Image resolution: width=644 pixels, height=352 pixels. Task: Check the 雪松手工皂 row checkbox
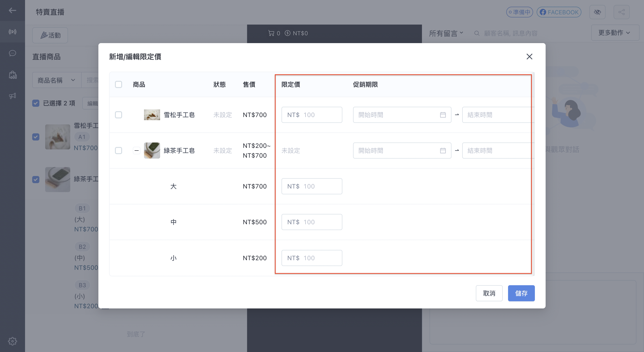[x=119, y=115]
